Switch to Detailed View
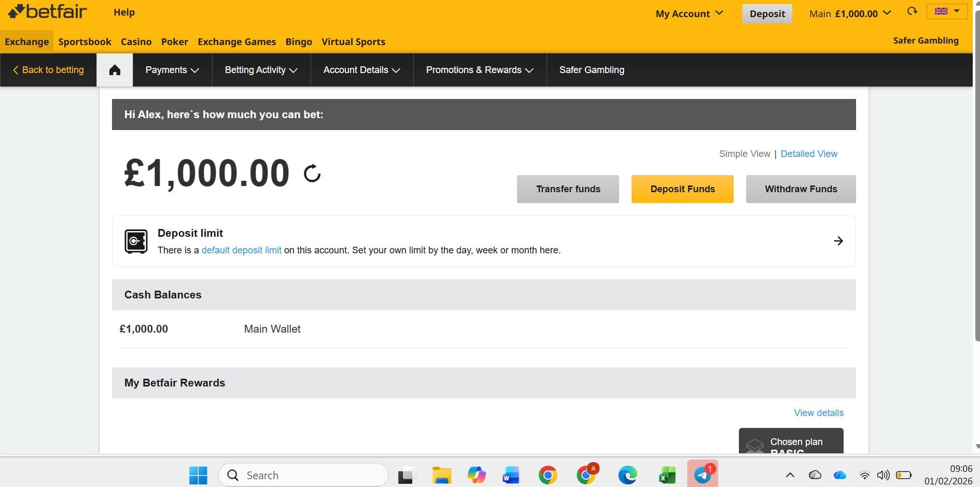Viewport: 980px width, 487px height. pos(809,154)
